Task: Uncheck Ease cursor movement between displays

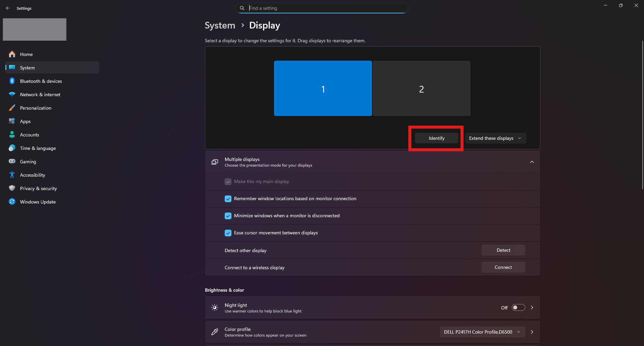Action: 228,233
